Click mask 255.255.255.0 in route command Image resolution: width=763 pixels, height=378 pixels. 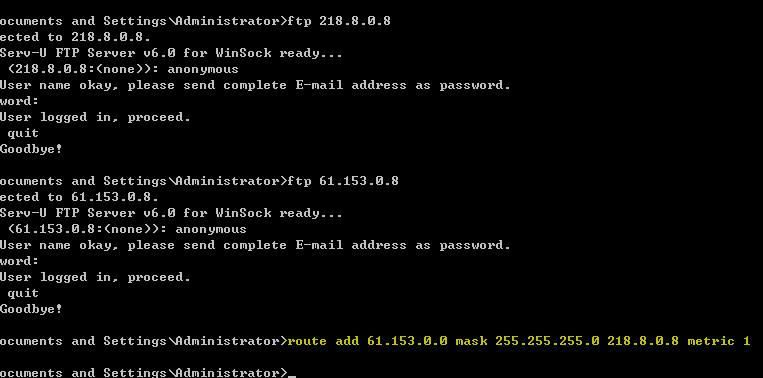point(527,341)
